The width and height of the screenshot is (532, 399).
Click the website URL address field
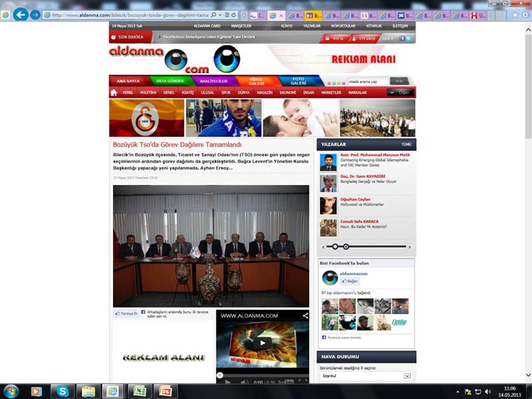coord(130,15)
